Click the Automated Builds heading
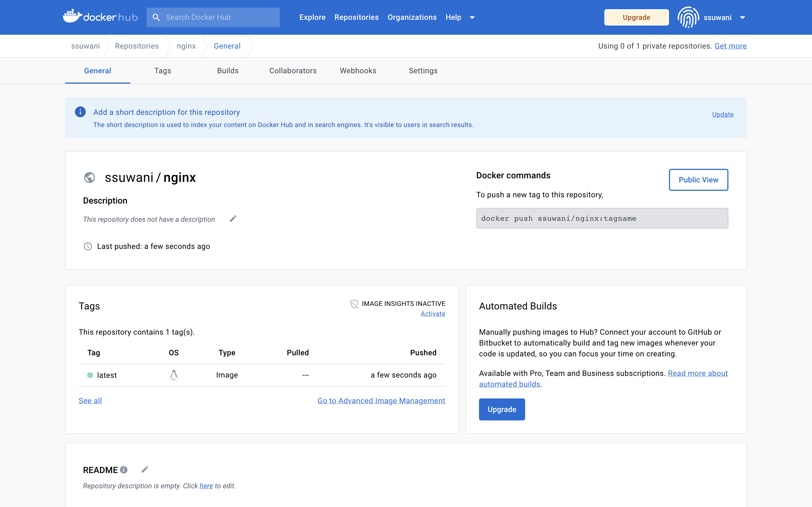The height and width of the screenshot is (507, 812). [x=518, y=306]
